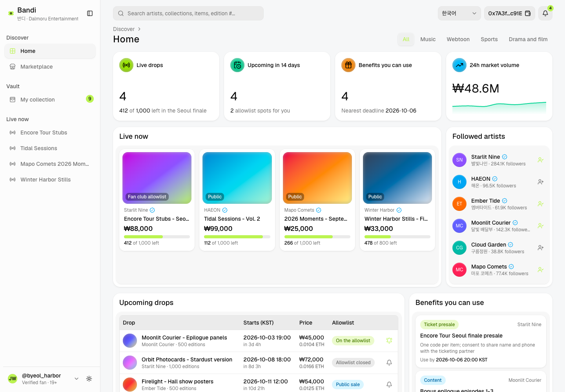Open notifications bell in header
Screen dimensions: 565x392
[545, 13]
